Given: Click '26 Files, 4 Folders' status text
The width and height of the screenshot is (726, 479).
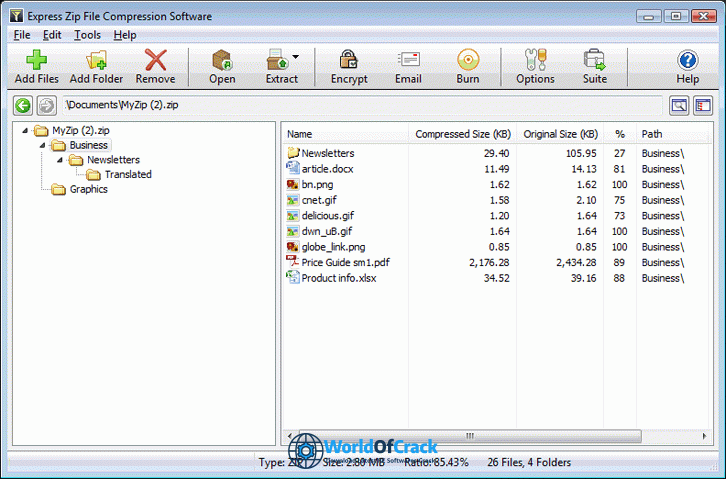Looking at the screenshot, I should [529, 462].
